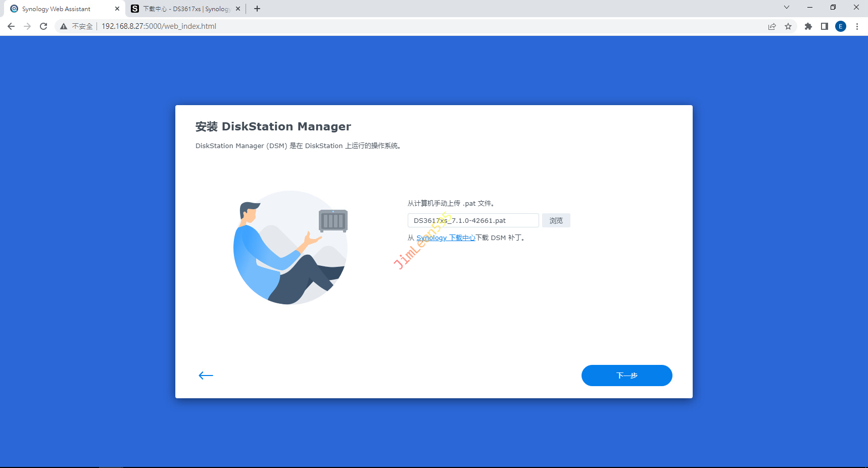Click the back arrow in installer dialog

(x=206, y=375)
